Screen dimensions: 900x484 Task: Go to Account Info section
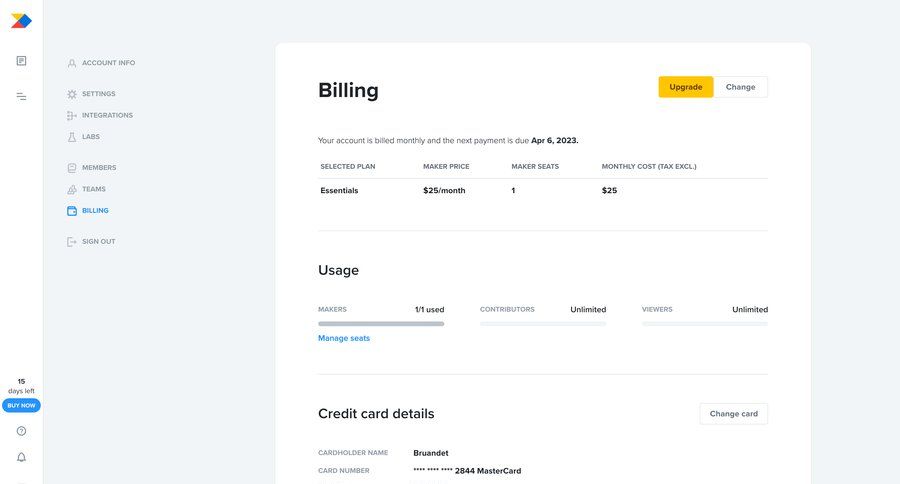(108, 63)
